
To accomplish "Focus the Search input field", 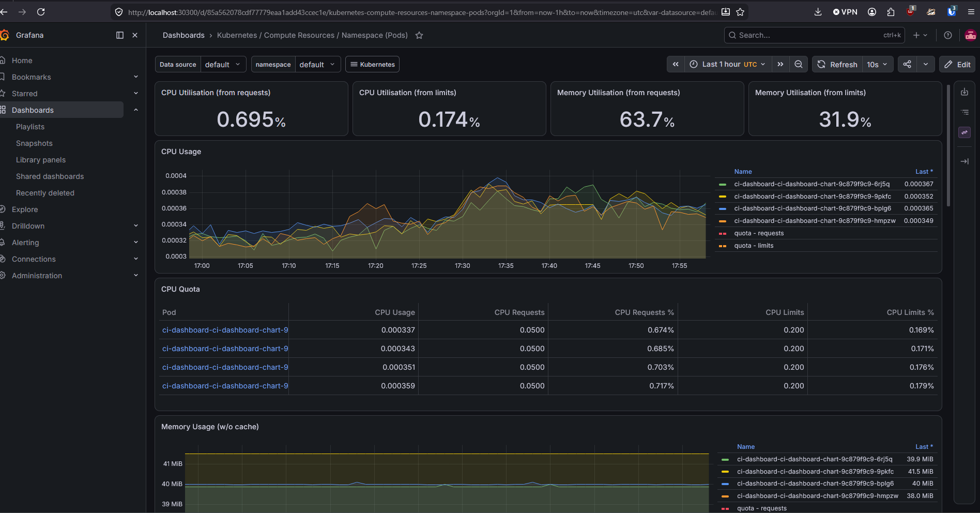I will [814, 35].
